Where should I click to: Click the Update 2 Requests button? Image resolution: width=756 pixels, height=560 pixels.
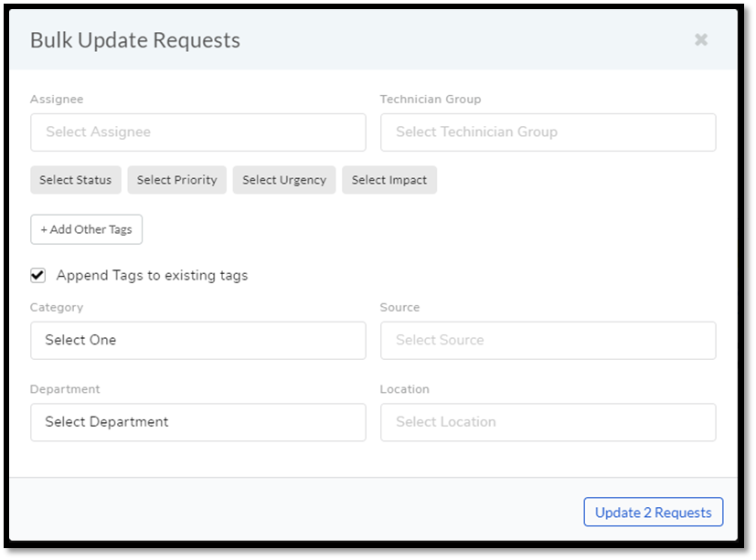[653, 512]
